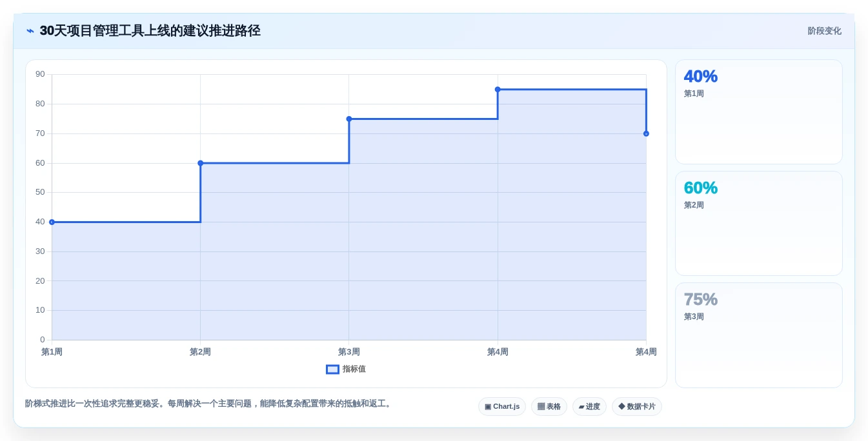Click the data point at value 75
The image size is (868, 441).
(349, 119)
